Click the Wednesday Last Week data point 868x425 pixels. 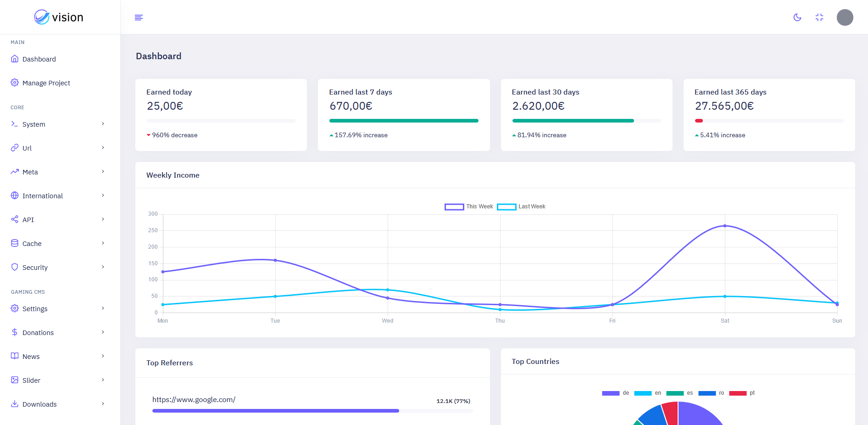point(388,290)
